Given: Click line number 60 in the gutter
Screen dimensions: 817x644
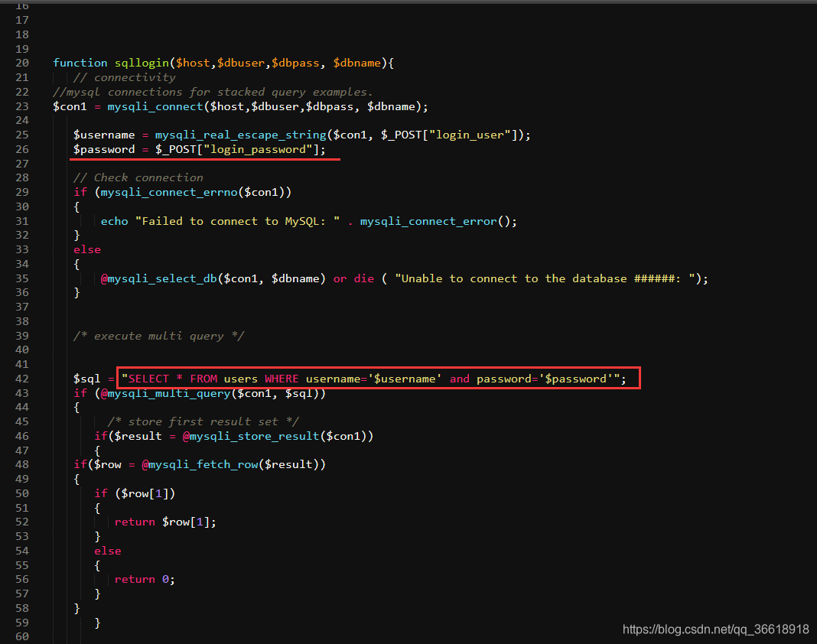Looking at the screenshot, I should point(22,636).
